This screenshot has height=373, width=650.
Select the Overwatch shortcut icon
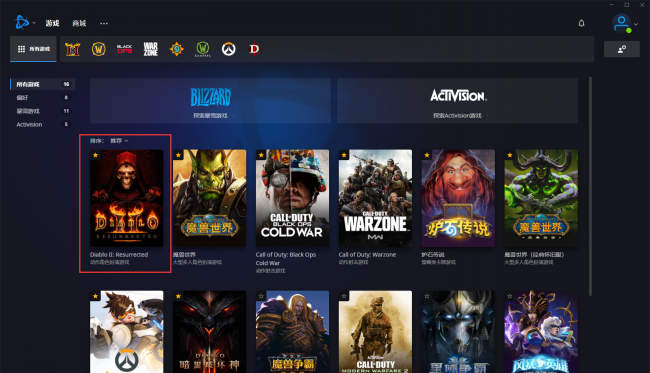point(228,49)
